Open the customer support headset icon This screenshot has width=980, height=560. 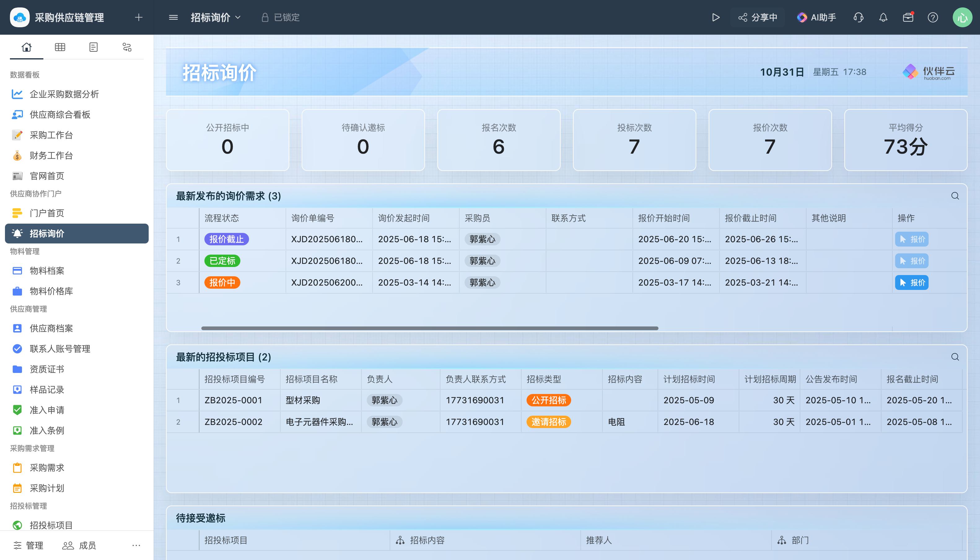coord(858,17)
